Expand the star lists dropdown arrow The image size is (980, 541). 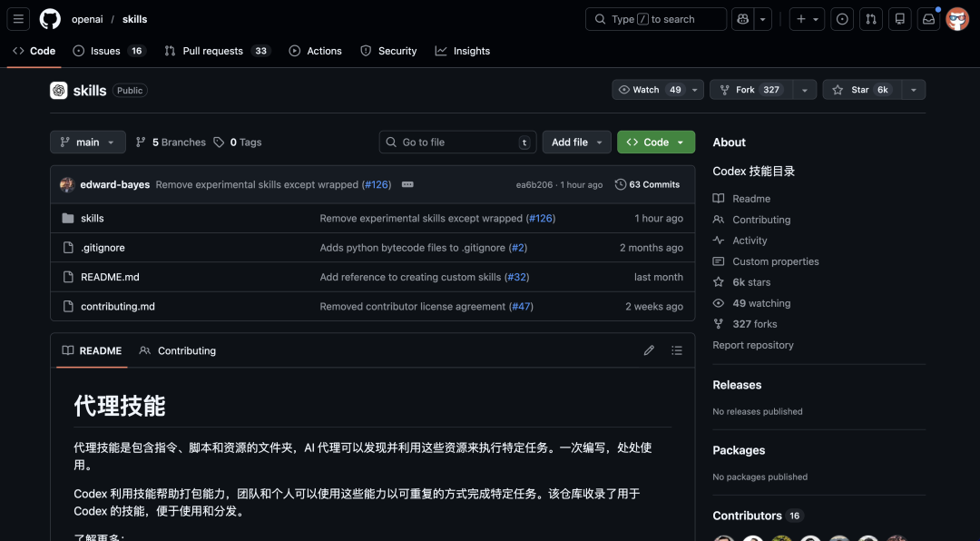pyautogui.click(x=913, y=90)
